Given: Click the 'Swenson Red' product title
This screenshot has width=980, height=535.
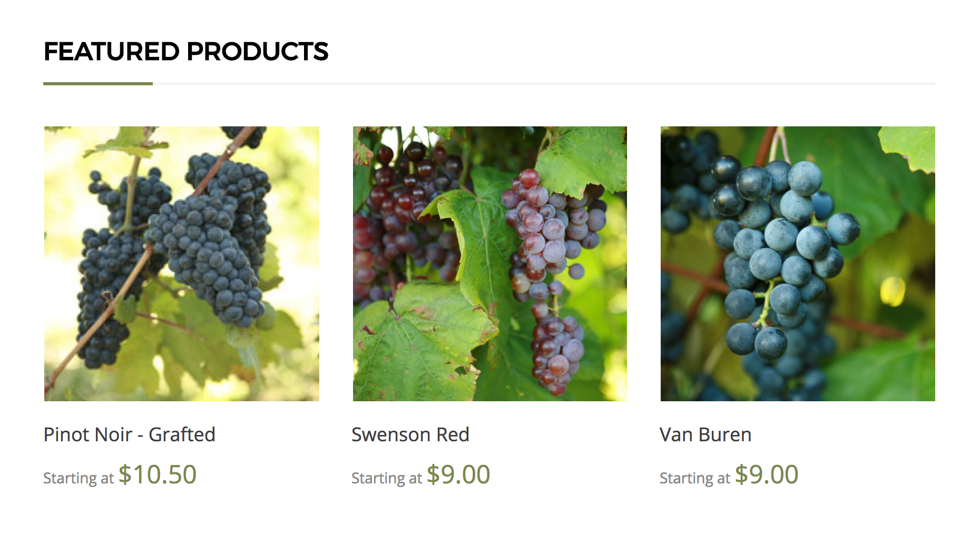Looking at the screenshot, I should (410, 434).
